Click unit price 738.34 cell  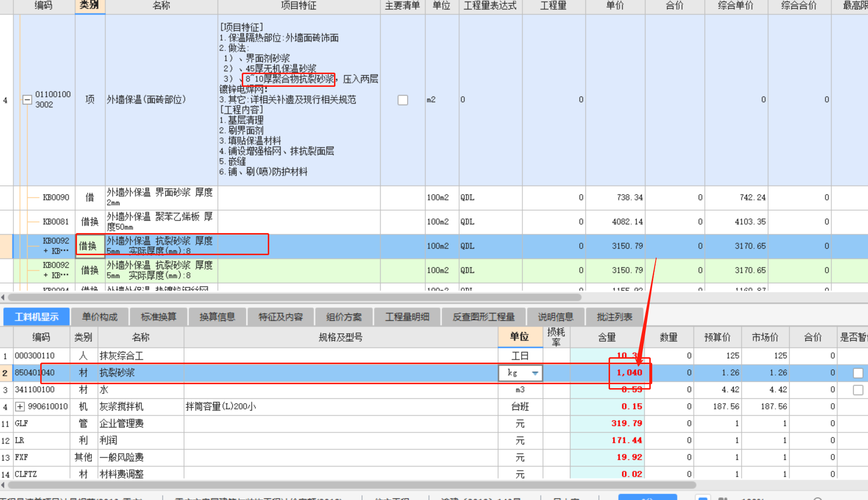click(615, 198)
